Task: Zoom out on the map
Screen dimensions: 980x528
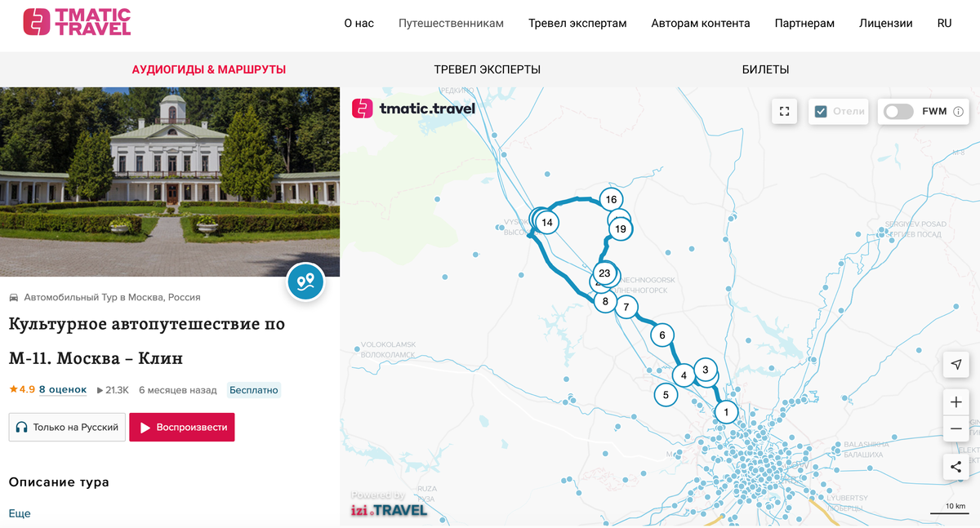Action: point(955,429)
